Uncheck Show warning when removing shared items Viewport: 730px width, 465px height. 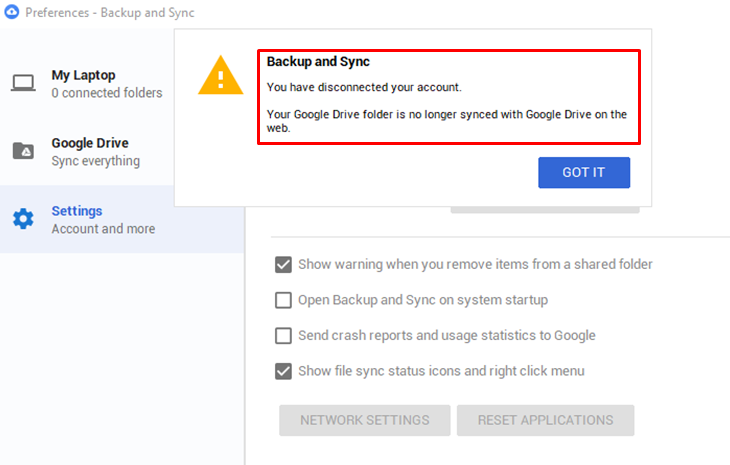283,264
